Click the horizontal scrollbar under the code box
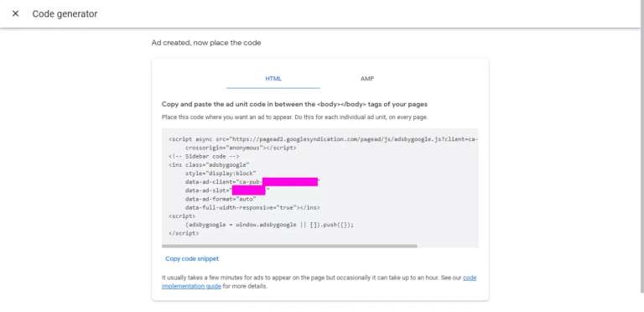 pos(289,247)
